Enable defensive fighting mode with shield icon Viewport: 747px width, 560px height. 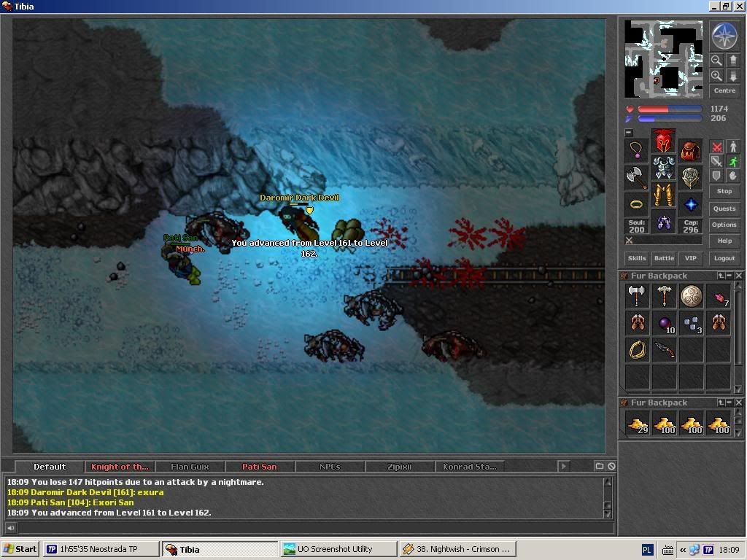[716, 176]
